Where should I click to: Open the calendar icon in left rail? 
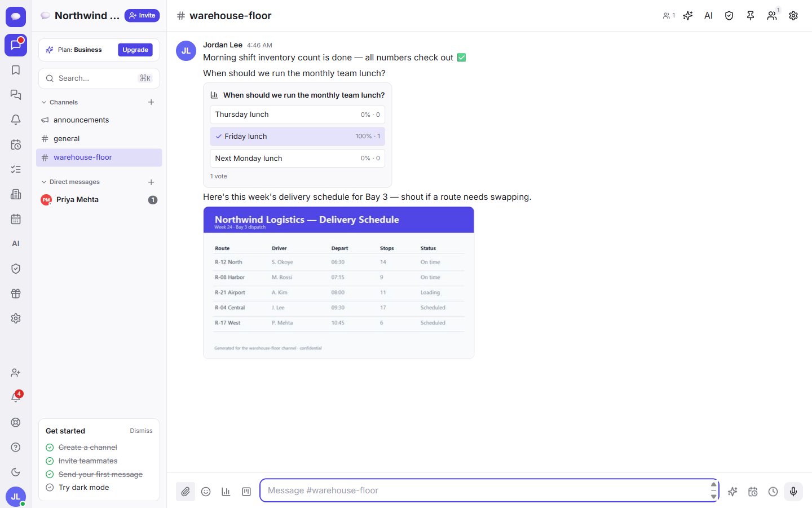(16, 219)
